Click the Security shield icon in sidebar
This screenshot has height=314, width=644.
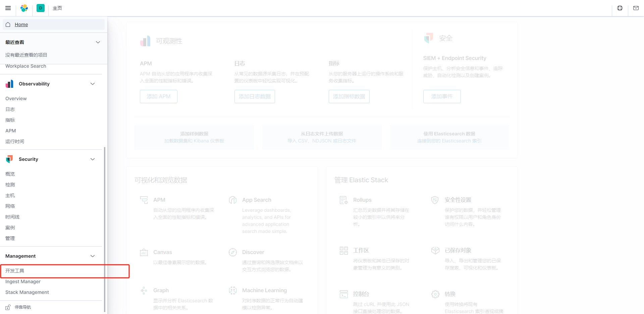pyautogui.click(x=9, y=159)
